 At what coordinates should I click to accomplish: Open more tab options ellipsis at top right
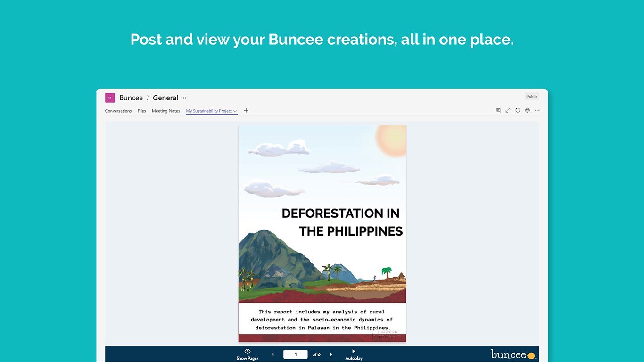[x=537, y=110]
